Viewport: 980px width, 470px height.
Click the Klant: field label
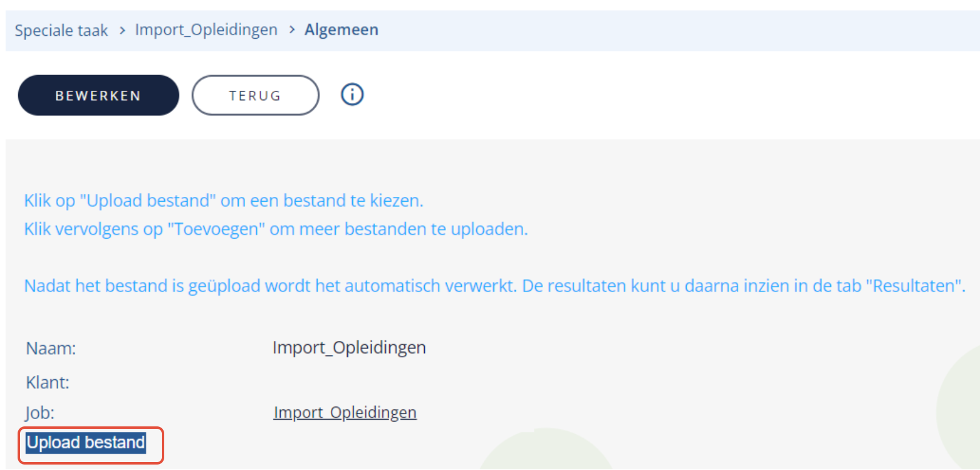pos(47,382)
